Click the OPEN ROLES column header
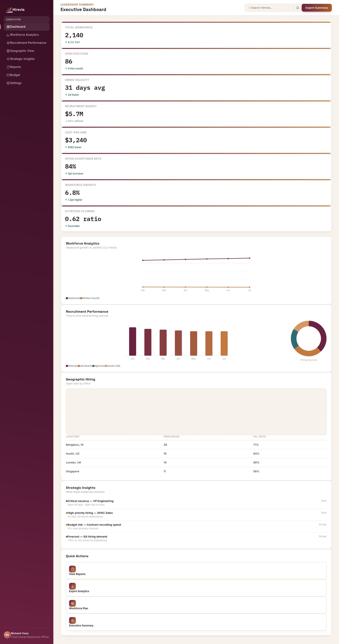Screen dimensions: 339x644 click(171, 437)
